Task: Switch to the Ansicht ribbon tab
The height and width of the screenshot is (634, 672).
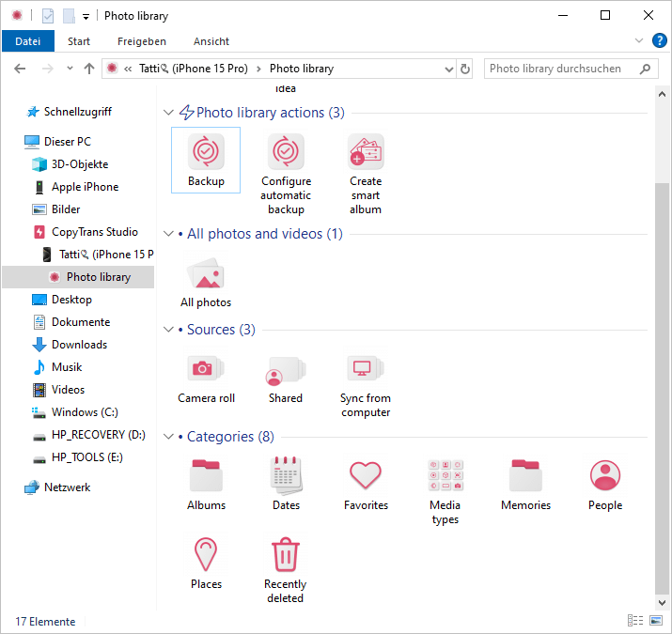Action: point(211,41)
